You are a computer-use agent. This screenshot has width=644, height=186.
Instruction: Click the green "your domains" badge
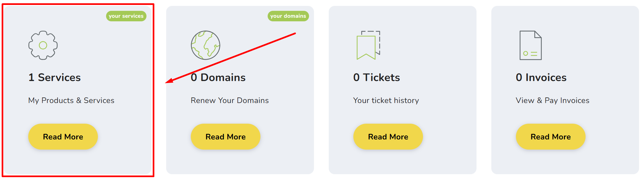(x=288, y=16)
